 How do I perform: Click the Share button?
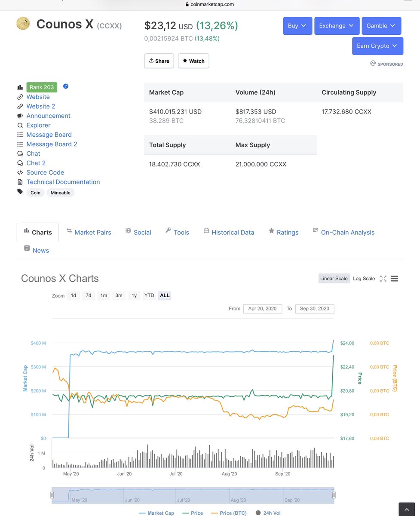(x=159, y=61)
